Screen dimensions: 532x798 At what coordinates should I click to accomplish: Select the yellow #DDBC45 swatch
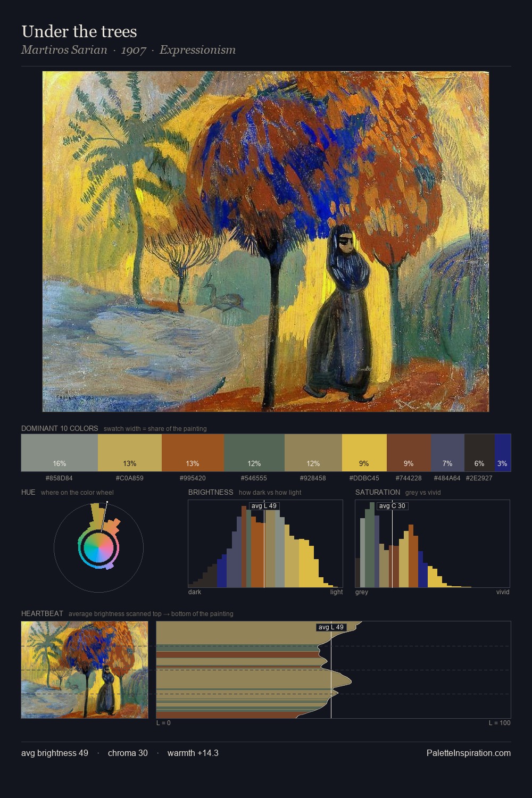364,453
